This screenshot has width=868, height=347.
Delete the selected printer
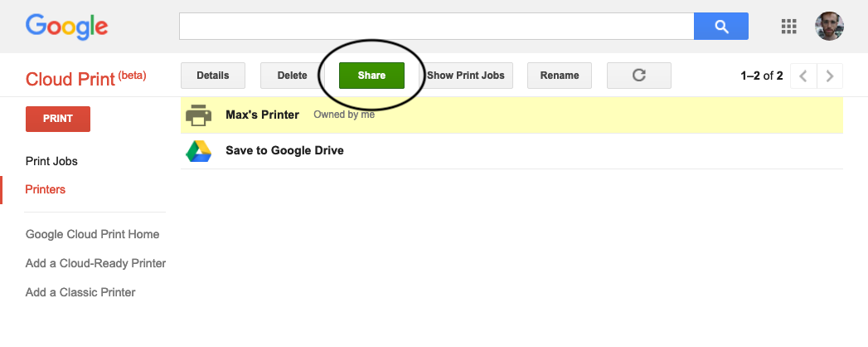pyautogui.click(x=292, y=76)
